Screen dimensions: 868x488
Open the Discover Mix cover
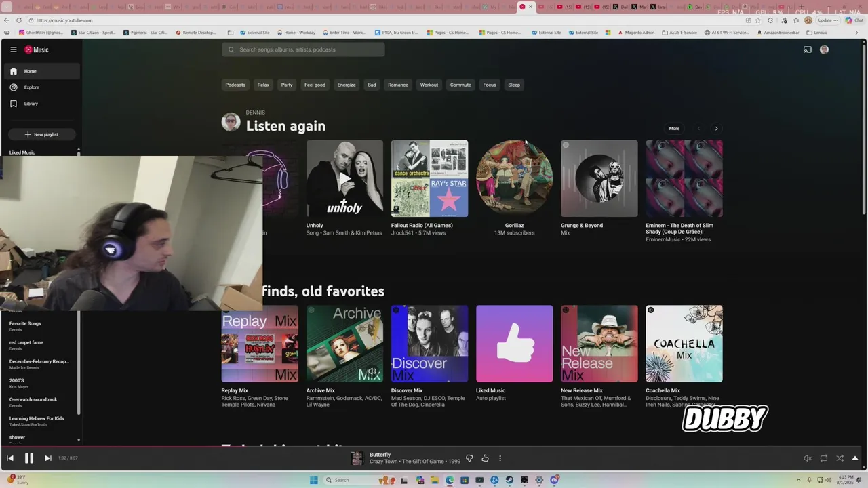coord(429,344)
